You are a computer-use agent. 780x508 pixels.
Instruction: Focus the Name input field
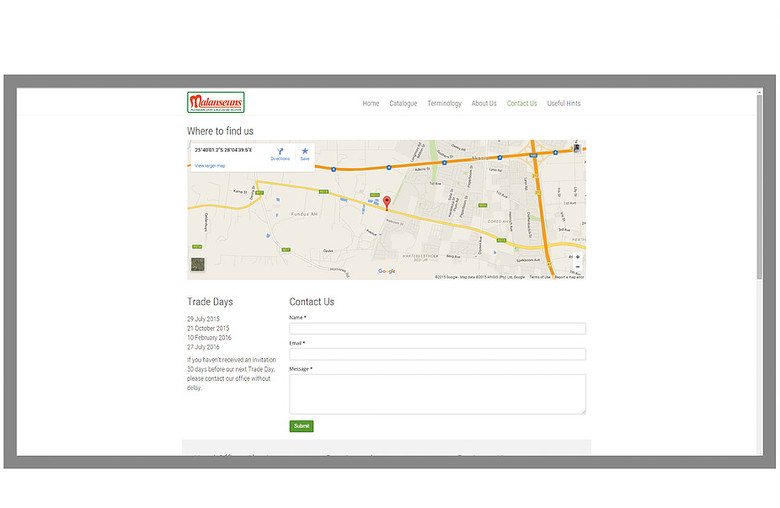pyautogui.click(x=437, y=328)
